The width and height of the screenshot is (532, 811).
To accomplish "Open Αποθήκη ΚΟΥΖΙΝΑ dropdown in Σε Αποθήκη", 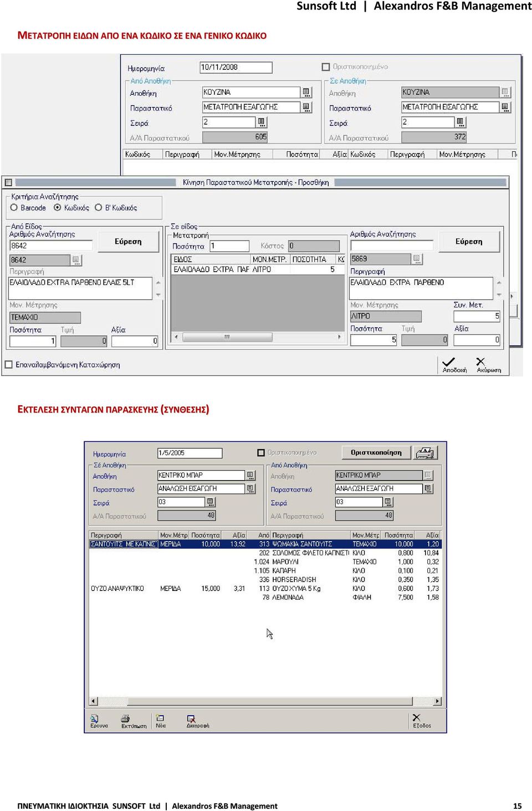I will coord(505,92).
